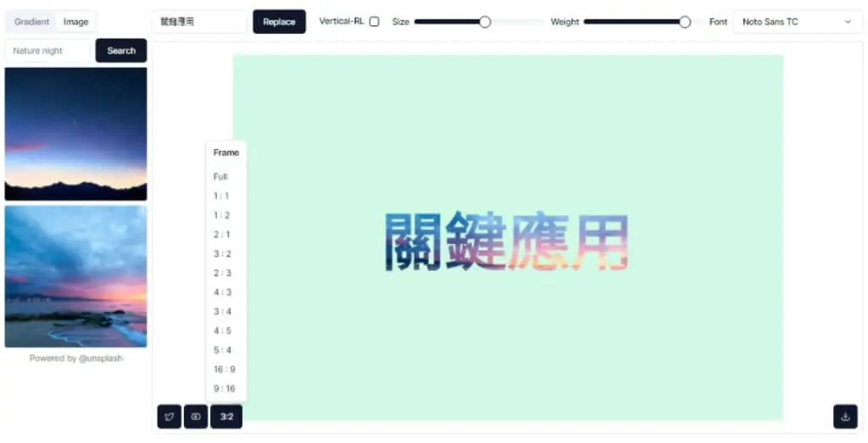Click the download icon button

pos(845,417)
